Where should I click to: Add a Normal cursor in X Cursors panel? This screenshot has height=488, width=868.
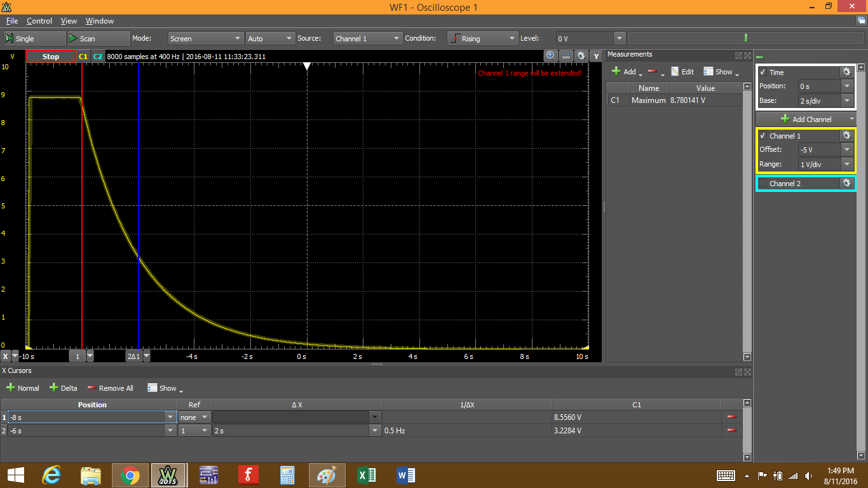click(23, 388)
